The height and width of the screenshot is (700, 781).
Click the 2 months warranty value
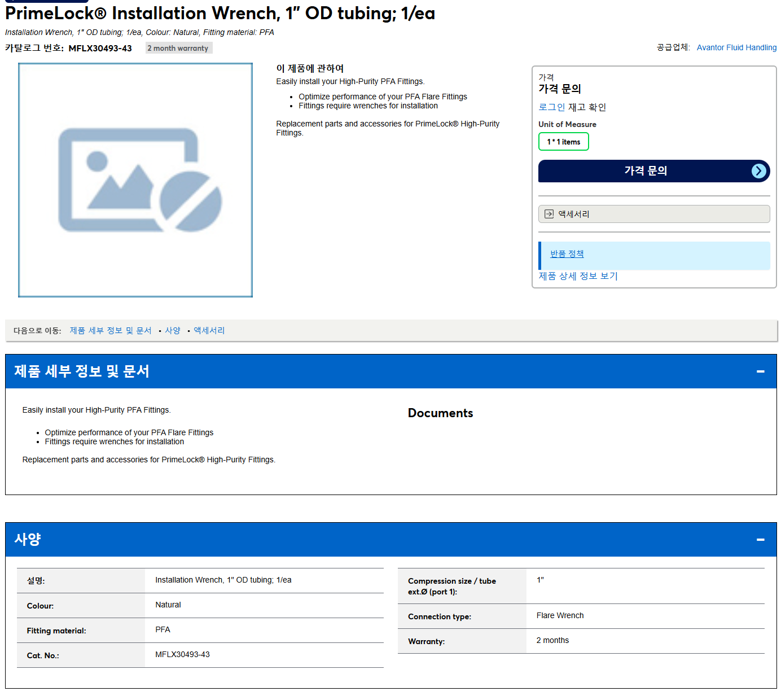[x=552, y=641]
